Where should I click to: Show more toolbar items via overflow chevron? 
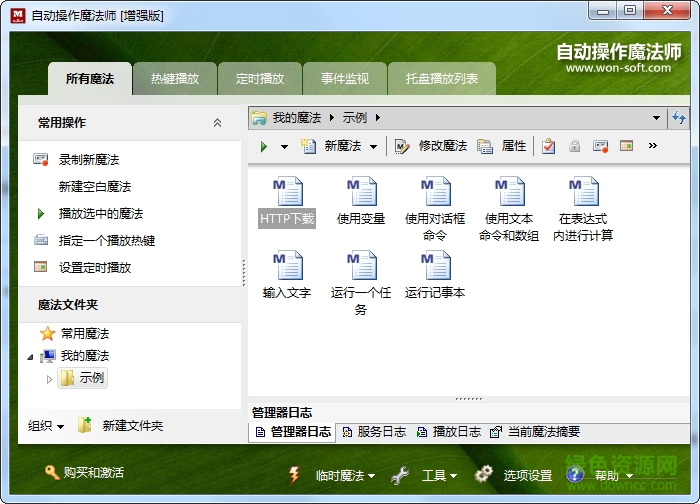tap(653, 146)
